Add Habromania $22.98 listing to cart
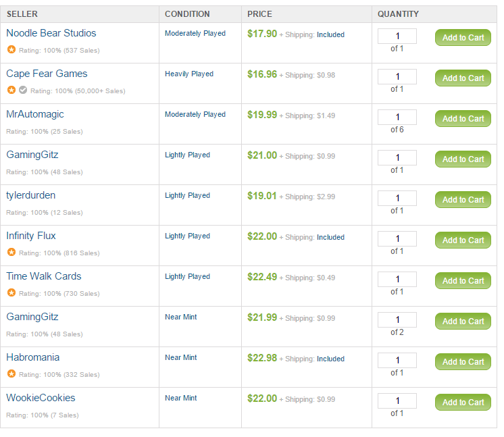Image resolution: width=504 pixels, height=437 pixels. pyautogui.click(x=463, y=361)
